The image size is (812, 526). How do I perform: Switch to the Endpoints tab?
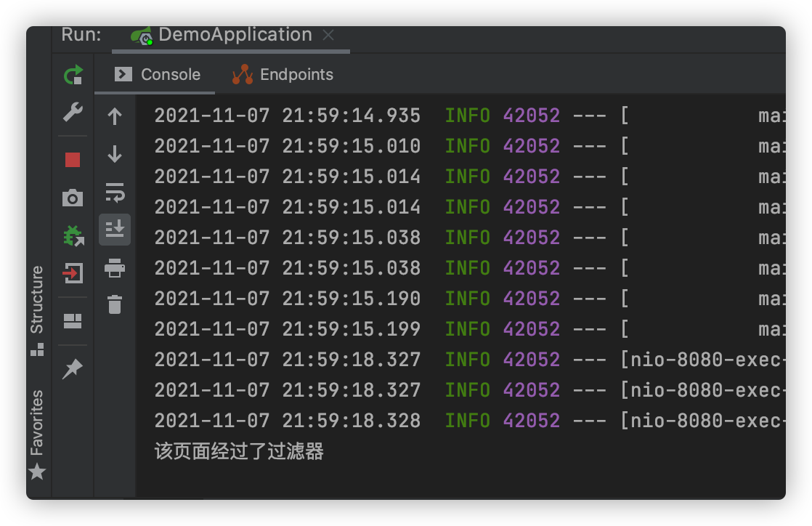coord(283,75)
